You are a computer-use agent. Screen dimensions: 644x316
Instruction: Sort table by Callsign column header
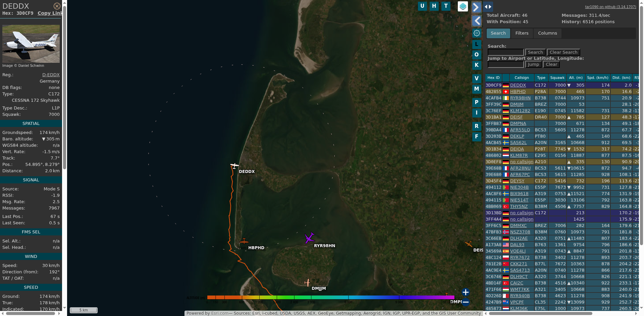[522, 78]
